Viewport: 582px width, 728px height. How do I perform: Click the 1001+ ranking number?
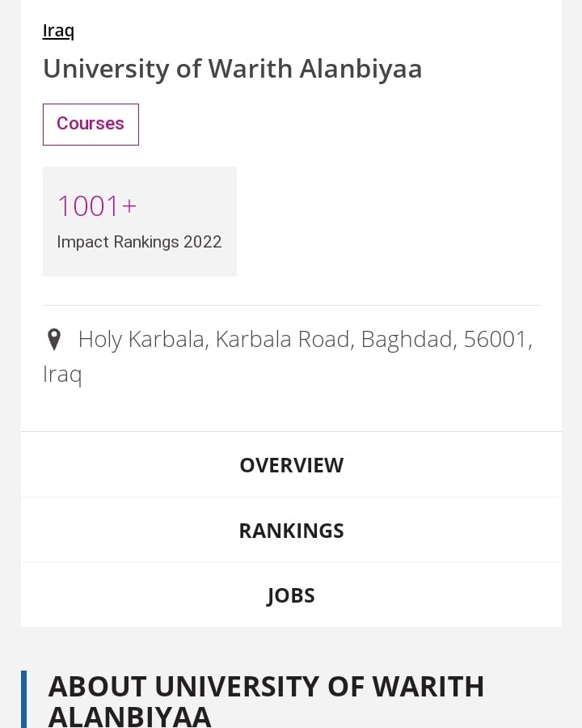pos(89,206)
